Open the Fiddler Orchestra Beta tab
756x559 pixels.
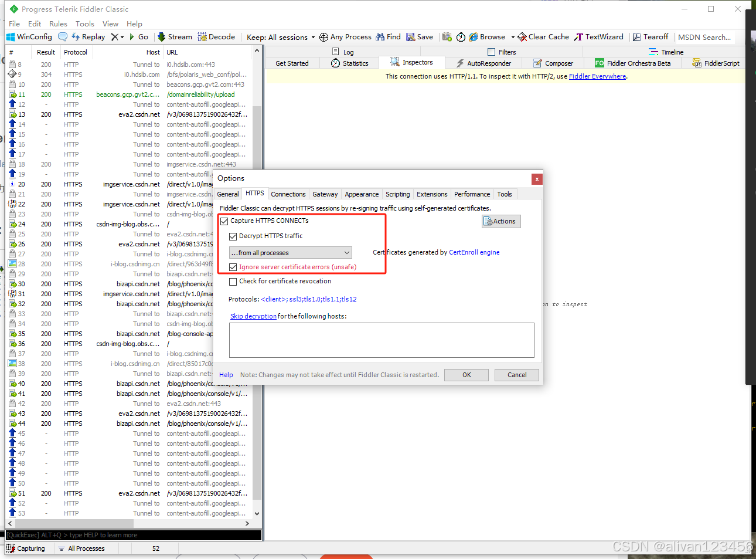(x=633, y=63)
